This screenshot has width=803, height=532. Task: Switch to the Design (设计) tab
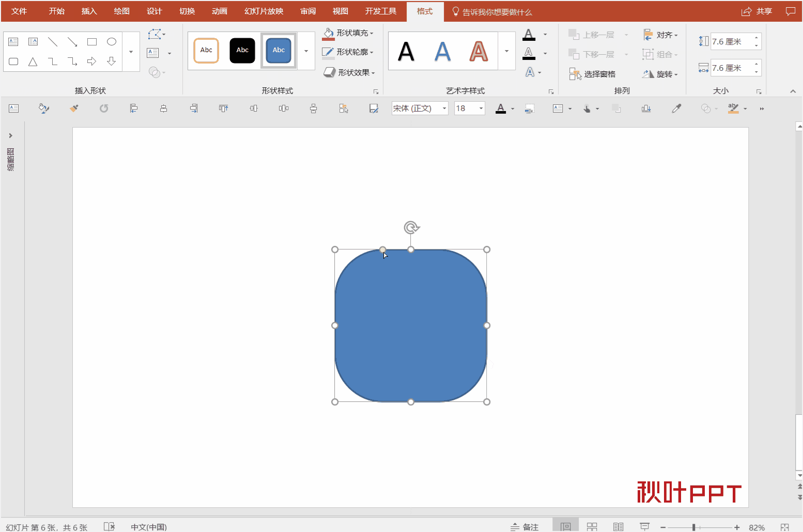pyautogui.click(x=155, y=11)
